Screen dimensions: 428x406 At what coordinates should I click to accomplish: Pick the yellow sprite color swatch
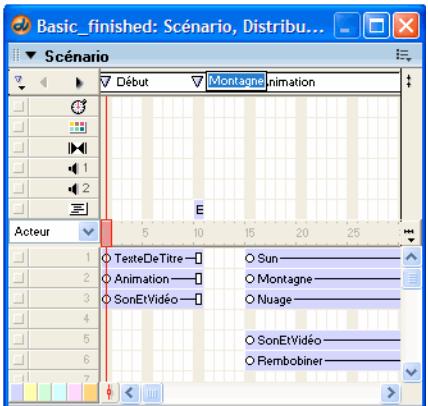pos(31,393)
